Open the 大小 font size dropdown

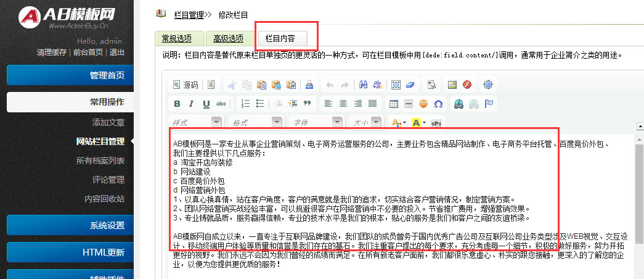tap(366, 122)
